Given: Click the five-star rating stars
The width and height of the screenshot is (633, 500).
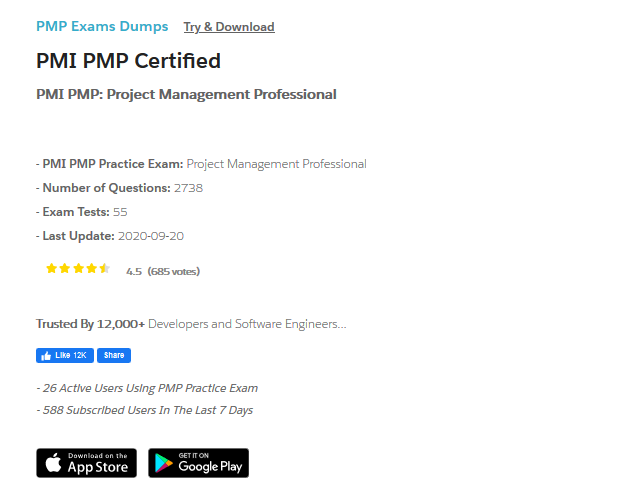Looking at the screenshot, I should (78, 268).
